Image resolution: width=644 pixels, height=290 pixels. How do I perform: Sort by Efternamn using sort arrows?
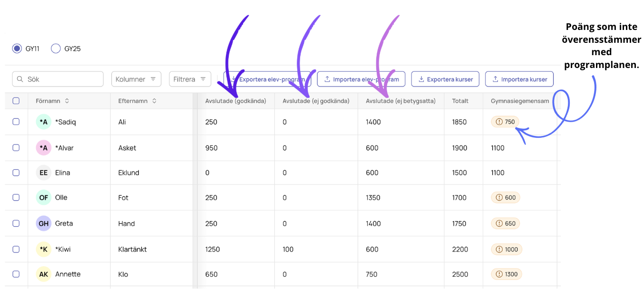155,101
